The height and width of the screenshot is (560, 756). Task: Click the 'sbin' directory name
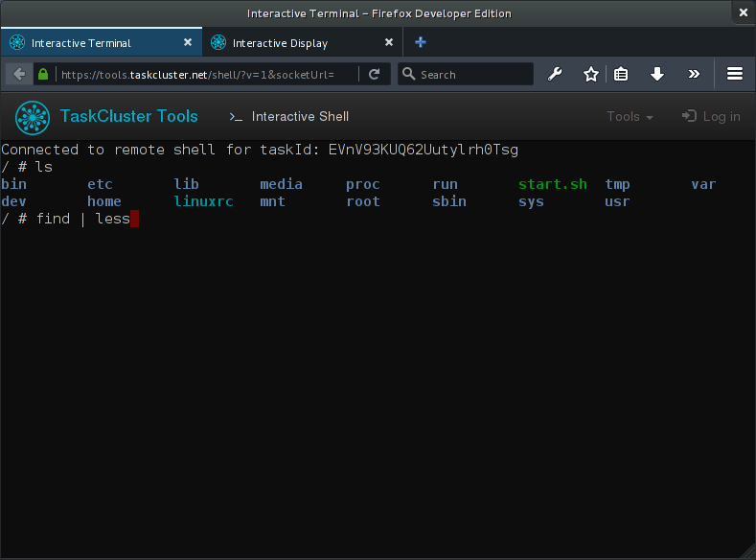tap(448, 201)
